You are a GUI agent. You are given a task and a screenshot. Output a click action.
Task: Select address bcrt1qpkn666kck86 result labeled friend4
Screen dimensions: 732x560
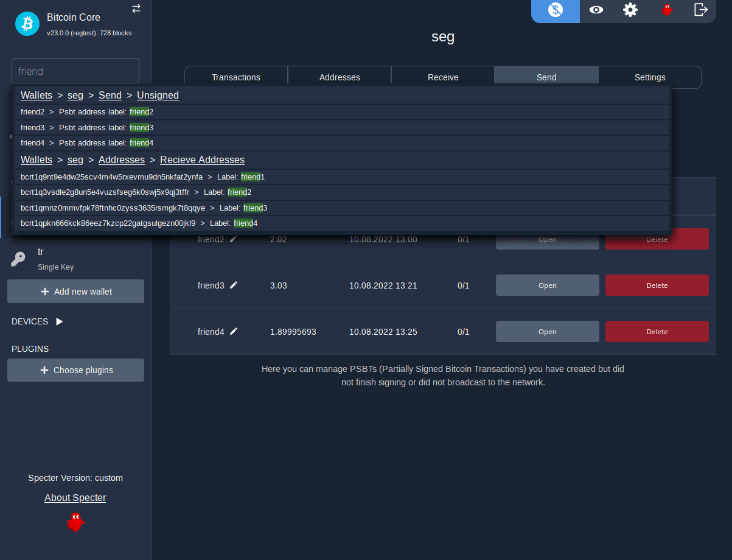[342, 223]
